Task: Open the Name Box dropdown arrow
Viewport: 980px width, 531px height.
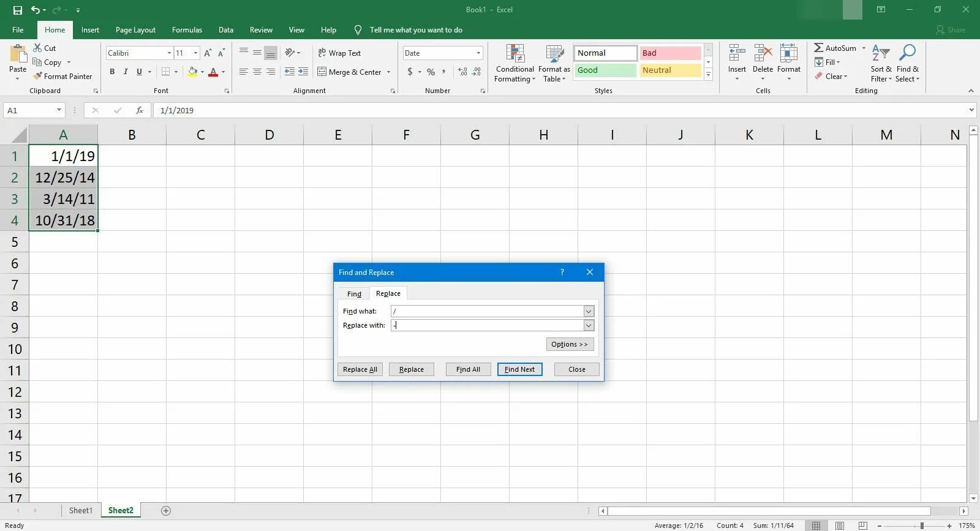Action: pos(59,110)
